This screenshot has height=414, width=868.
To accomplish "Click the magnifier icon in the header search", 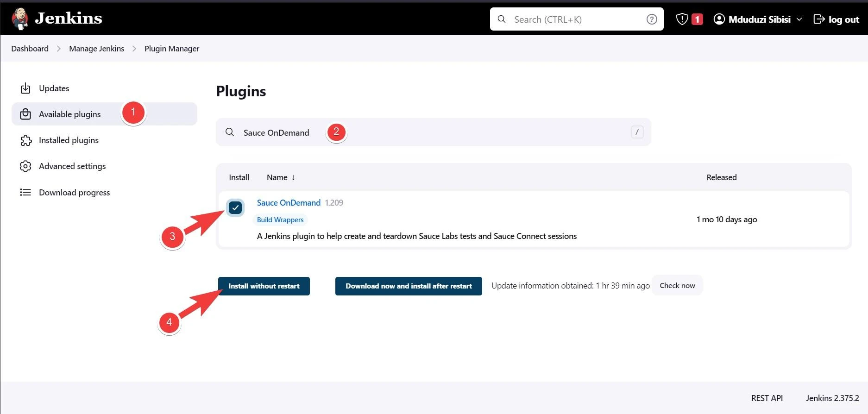I will 502,19.
